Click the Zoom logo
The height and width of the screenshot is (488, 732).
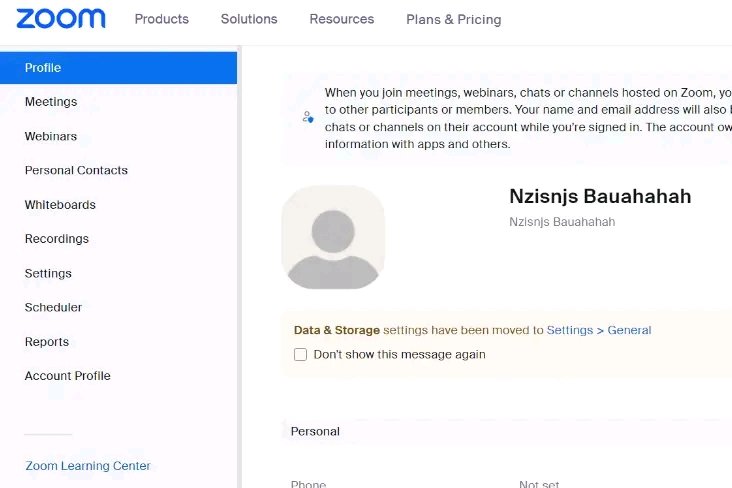pyautogui.click(x=61, y=19)
